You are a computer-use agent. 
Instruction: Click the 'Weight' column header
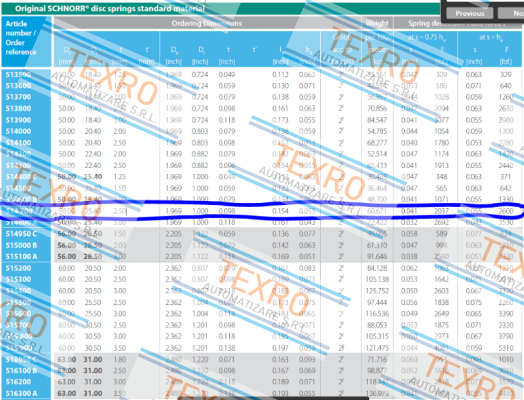377,23
